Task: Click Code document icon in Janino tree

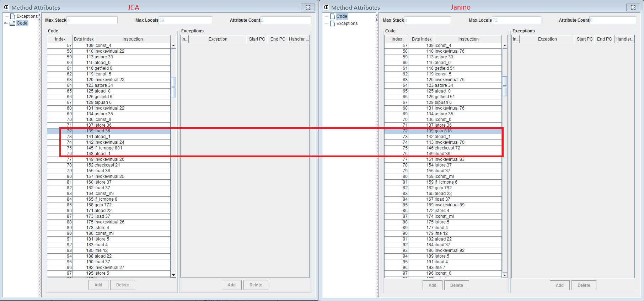Action: pyautogui.click(x=333, y=16)
